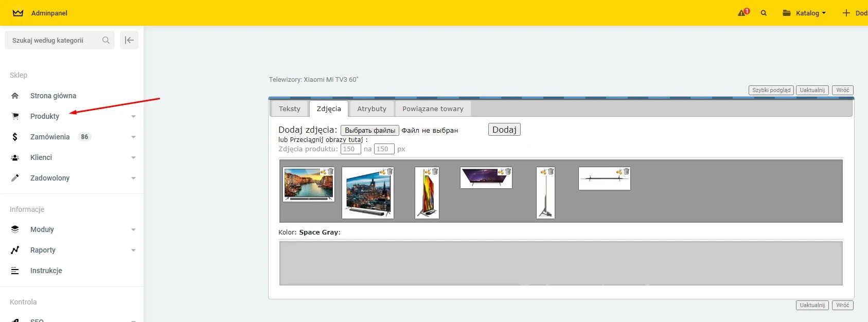Collapse the sidebar with the arrow icon
The width and height of the screenshot is (868, 322).
tap(129, 40)
